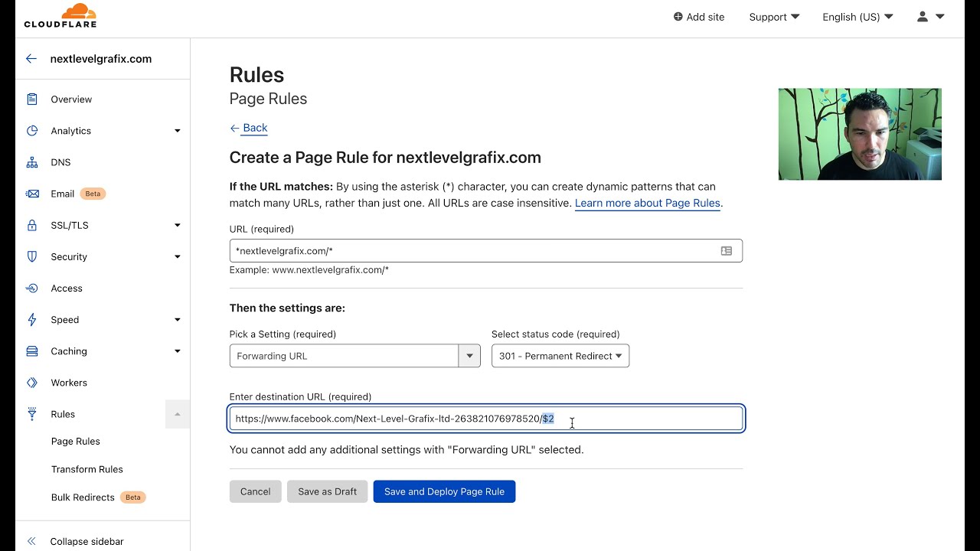The height and width of the screenshot is (551, 980).
Task: Click the Security shield icon
Action: (x=32, y=256)
